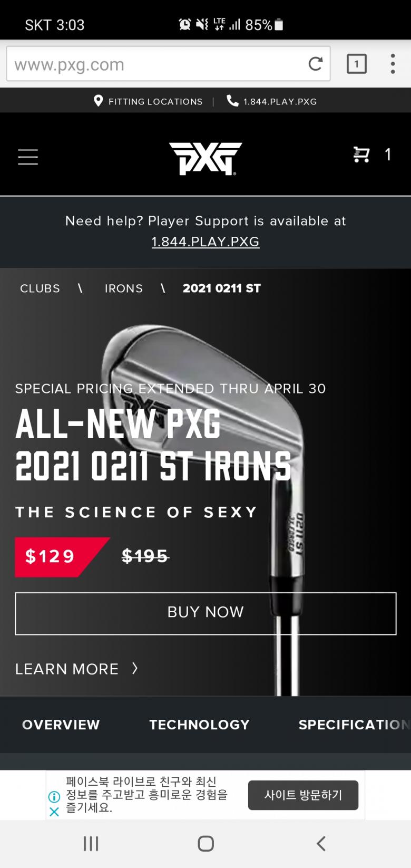
Task: Open the browser tab switcher
Action: coord(356,64)
